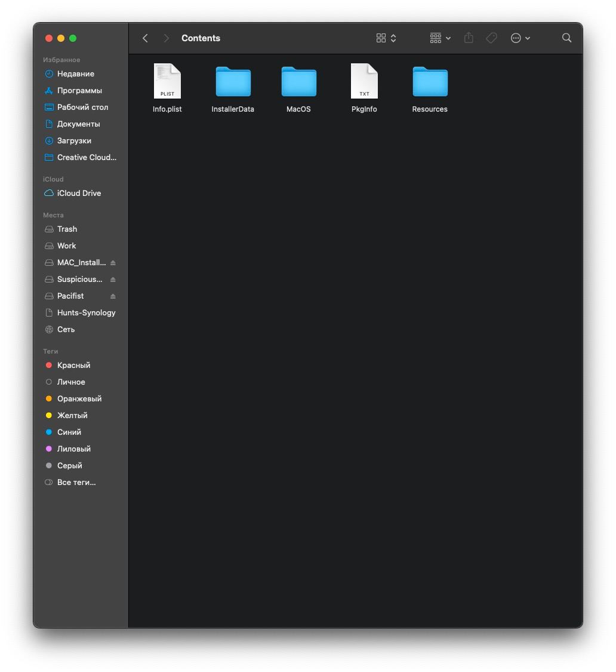
Task: Open Документы in the sidebar
Action: (81, 124)
